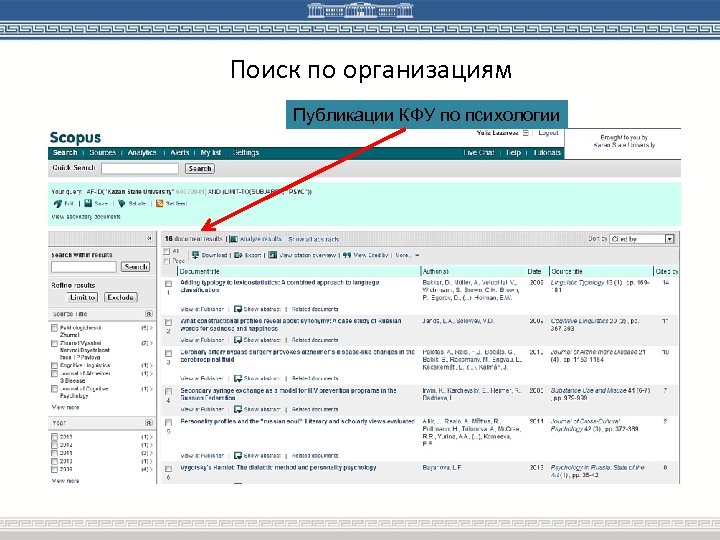Click the Limit to button

coord(82,297)
